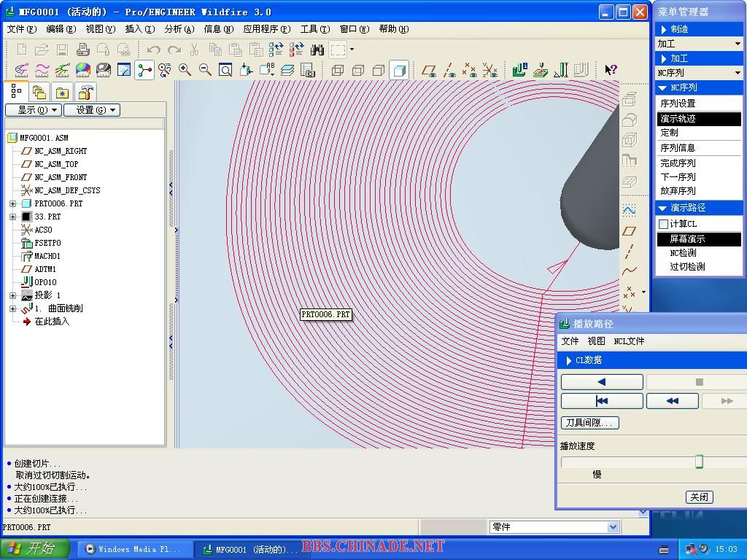
Task: Click the Reorient view icon
Action: pyautogui.click(x=247, y=70)
